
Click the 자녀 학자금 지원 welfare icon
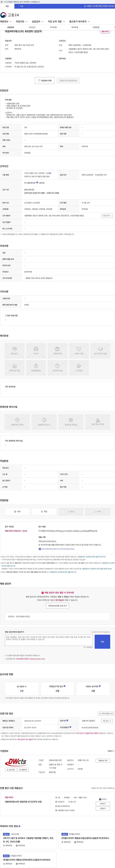(x=101, y=351)
